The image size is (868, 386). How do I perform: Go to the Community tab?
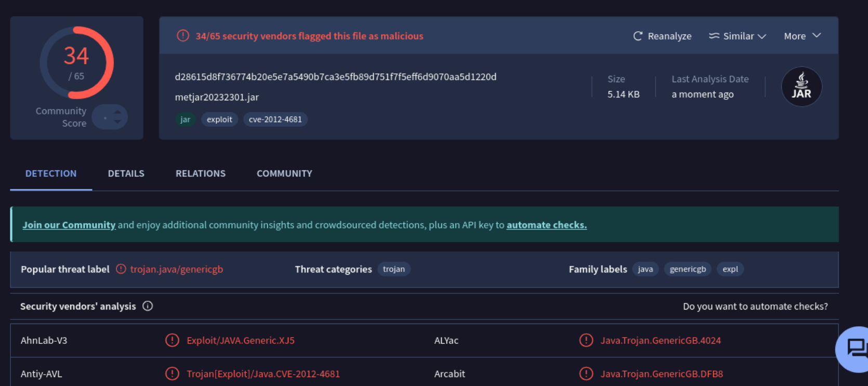[284, 173]
